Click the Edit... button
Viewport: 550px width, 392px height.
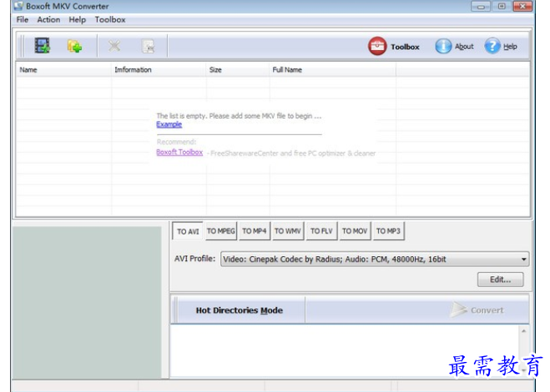coord(500,279)
